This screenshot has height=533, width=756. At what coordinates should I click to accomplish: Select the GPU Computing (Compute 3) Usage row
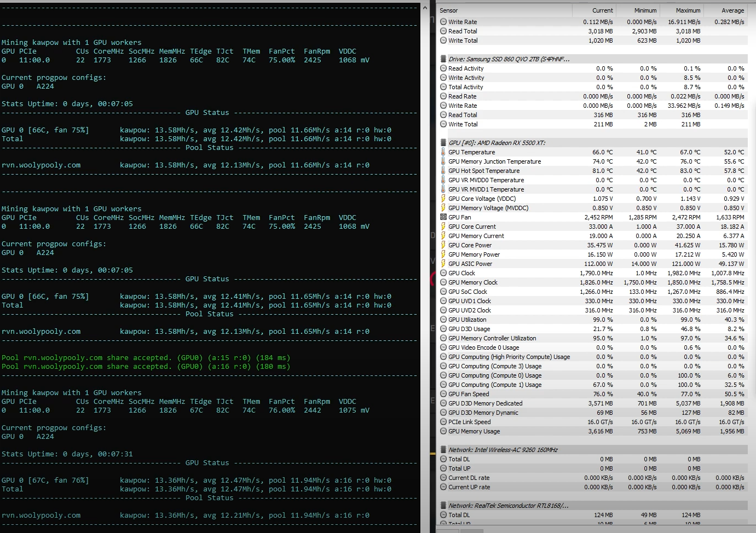pos(593,366)
